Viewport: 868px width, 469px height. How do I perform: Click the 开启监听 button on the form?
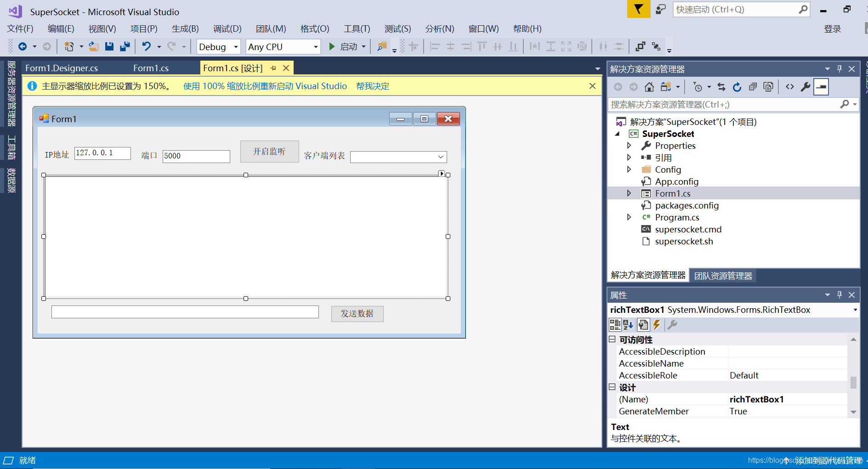coord(269,152)
